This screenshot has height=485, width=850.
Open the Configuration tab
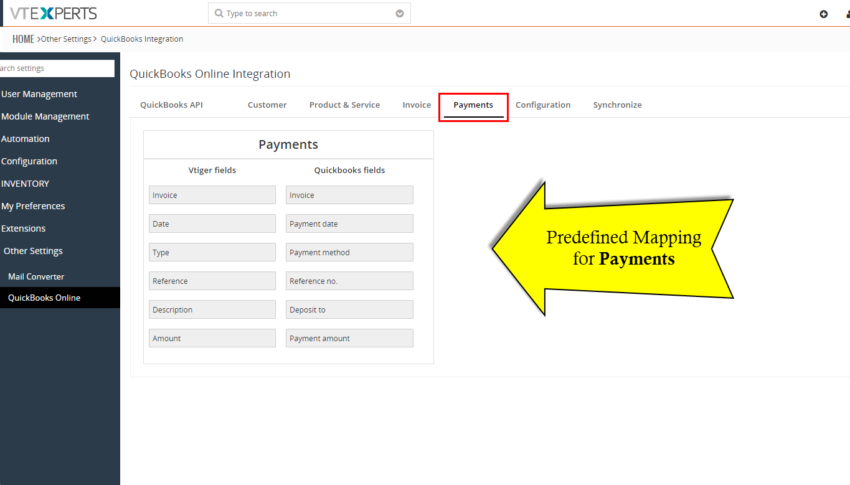click(x=543, y=105)
